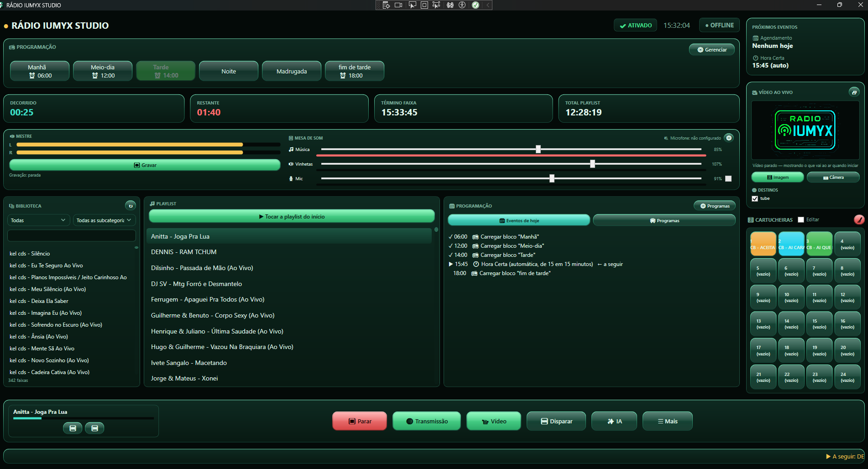
Task: Toggle the ATIVADO status button
Action: [x=635, y=26]
